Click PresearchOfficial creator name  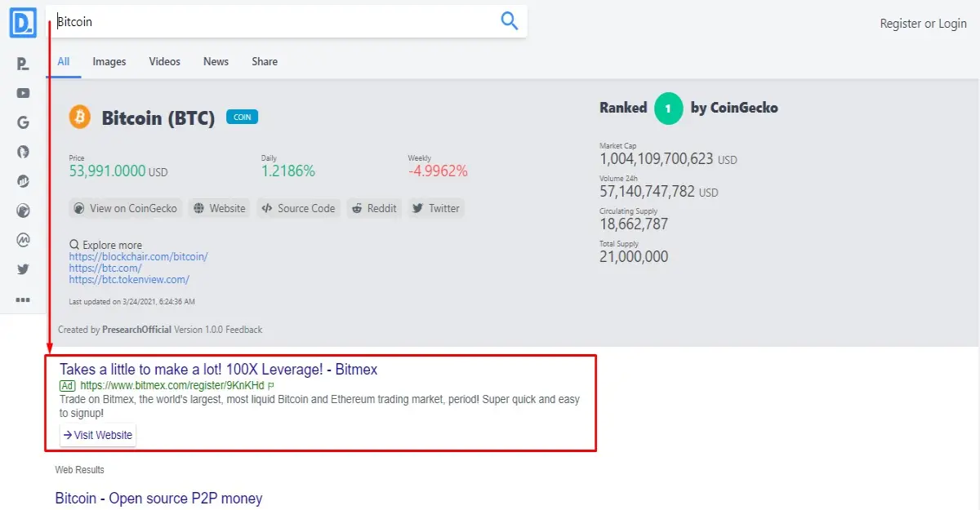[x=137, y=330]
